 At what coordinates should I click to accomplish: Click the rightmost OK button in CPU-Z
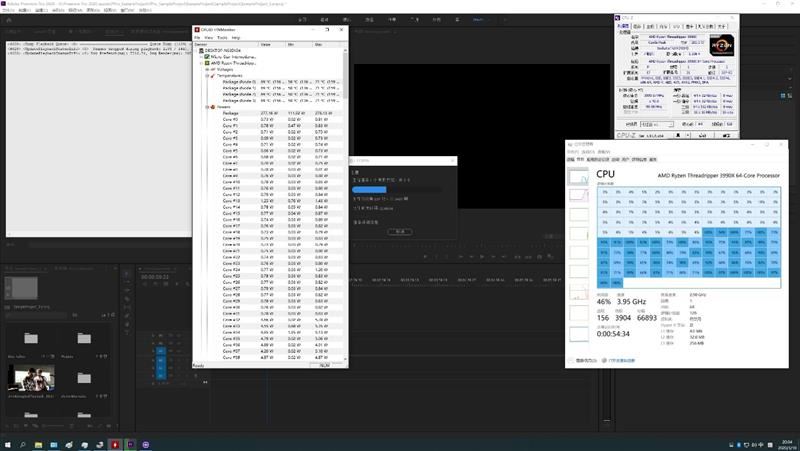tap(727, 135)
